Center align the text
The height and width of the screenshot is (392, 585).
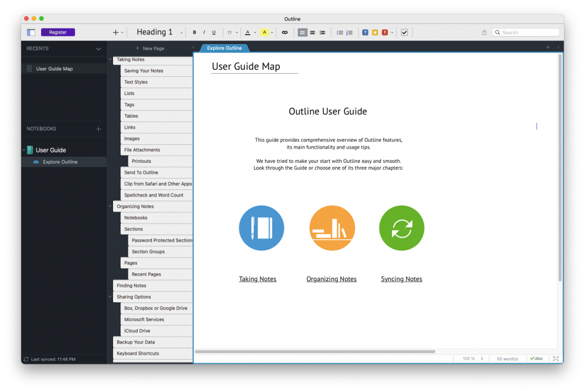(312, 33)
